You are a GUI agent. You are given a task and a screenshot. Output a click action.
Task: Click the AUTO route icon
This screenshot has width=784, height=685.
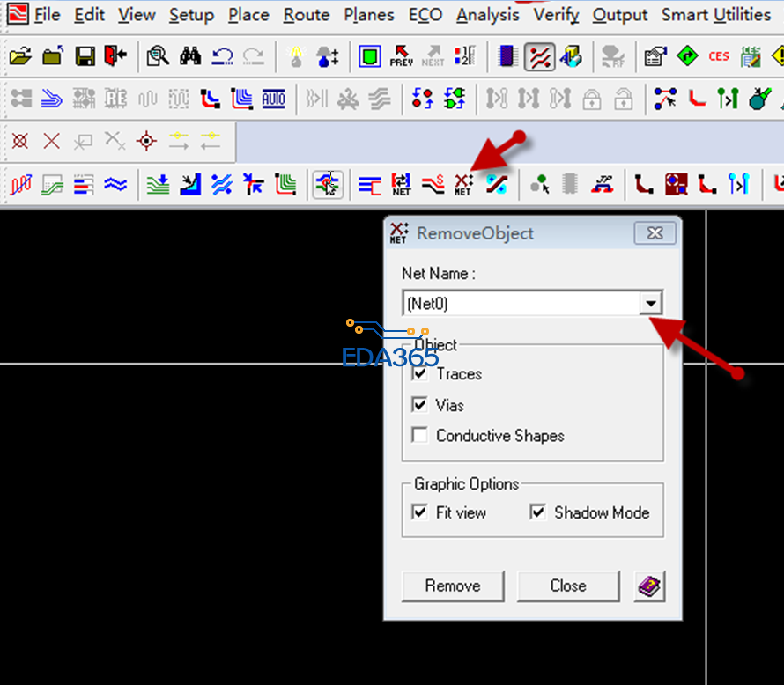(x=273, y=99)
